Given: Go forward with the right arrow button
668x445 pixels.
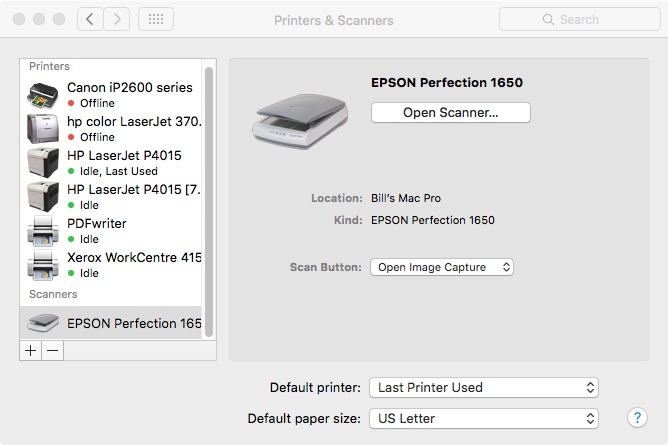Looking at the screenshot, I should pyautogui.click(x=117, y=19).
